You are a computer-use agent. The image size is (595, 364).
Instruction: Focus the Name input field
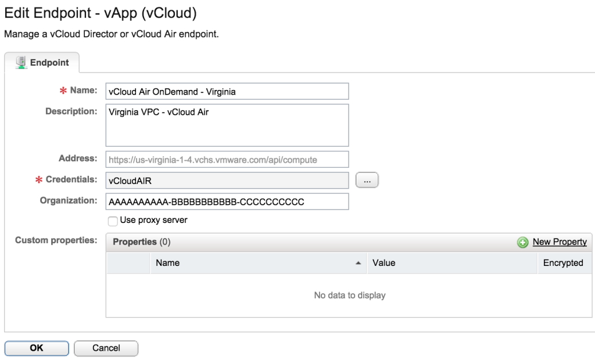[x=227, y=91]
